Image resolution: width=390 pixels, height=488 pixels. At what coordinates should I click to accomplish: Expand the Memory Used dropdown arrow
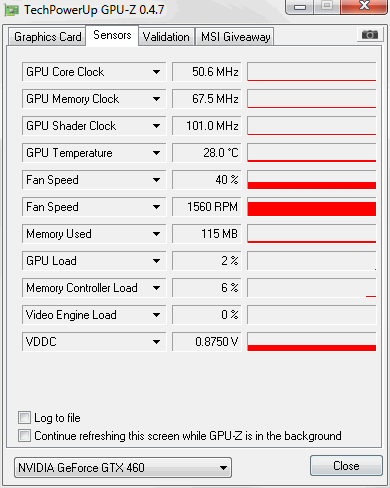click(x=156, y=234)
